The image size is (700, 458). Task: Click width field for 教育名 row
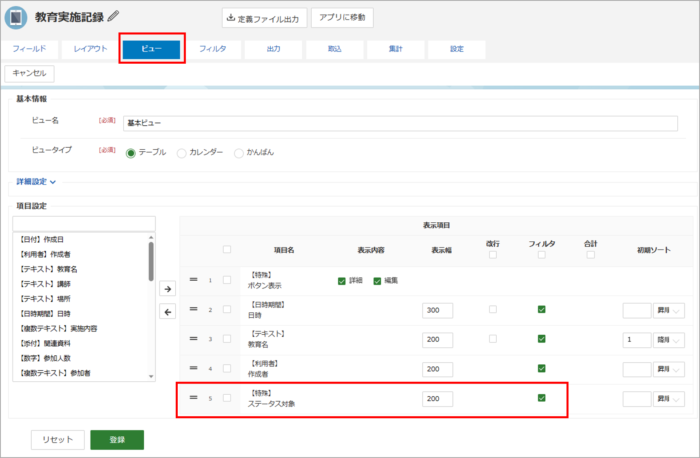tap(438, 340)
